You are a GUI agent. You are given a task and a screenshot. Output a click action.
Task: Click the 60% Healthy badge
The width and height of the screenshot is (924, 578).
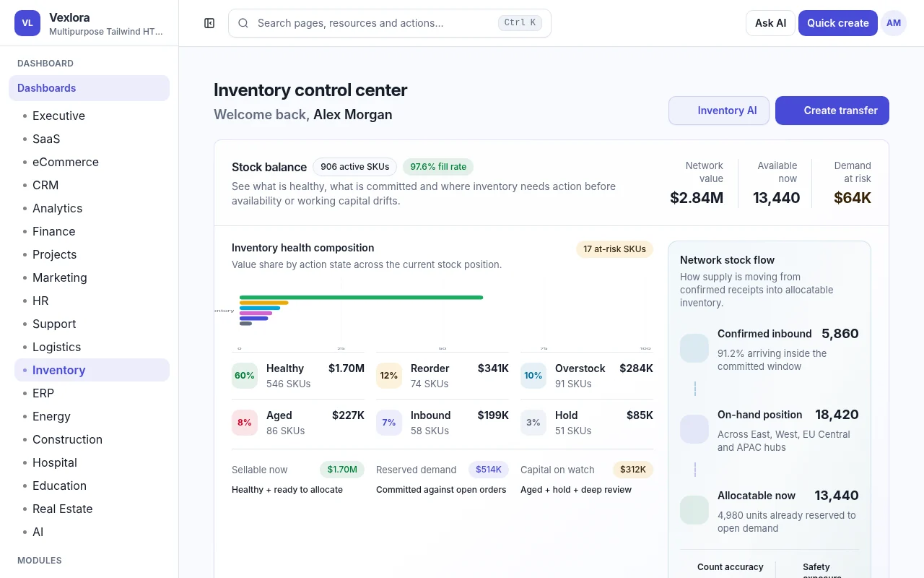245,376
